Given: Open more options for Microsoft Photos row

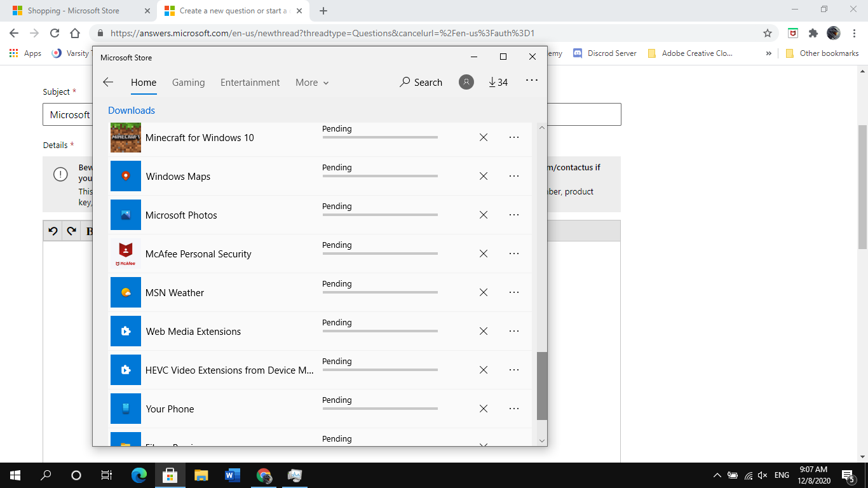Looking at the screenshot, I should pyautogui.click(x=514, y=215).
